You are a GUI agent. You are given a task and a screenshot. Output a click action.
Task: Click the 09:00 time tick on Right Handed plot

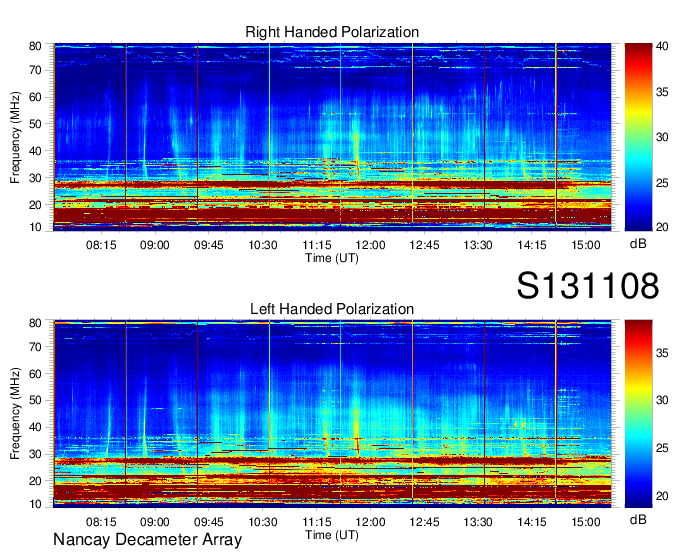coord(155,245)
